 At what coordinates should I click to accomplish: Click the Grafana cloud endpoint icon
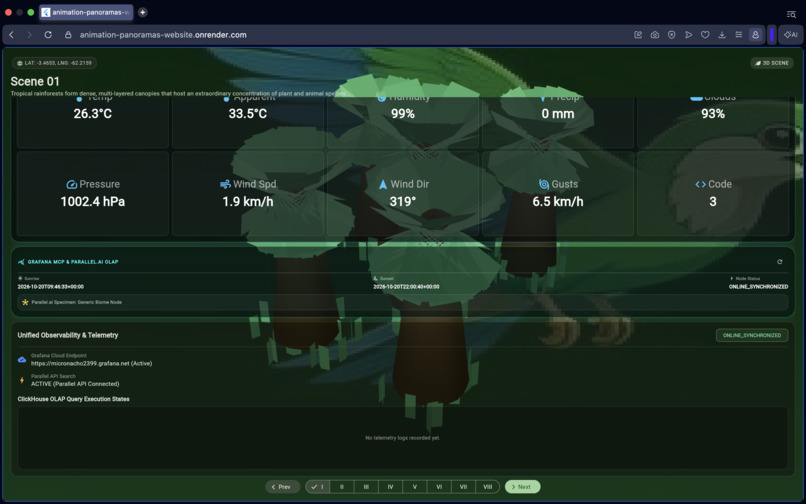(x=22, y=359)
